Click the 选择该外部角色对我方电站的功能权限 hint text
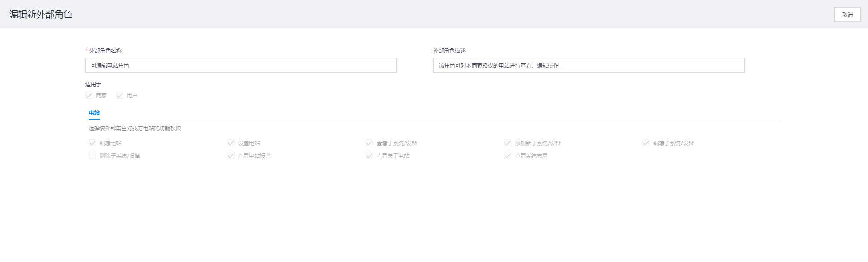This screenshot has height=262, width=868. (x=135, y=128)
